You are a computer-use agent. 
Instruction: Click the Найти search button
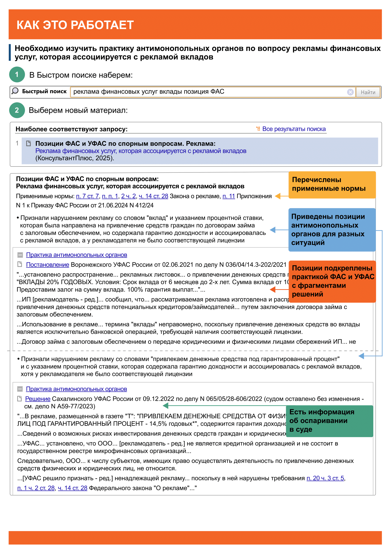click(368, 92)
